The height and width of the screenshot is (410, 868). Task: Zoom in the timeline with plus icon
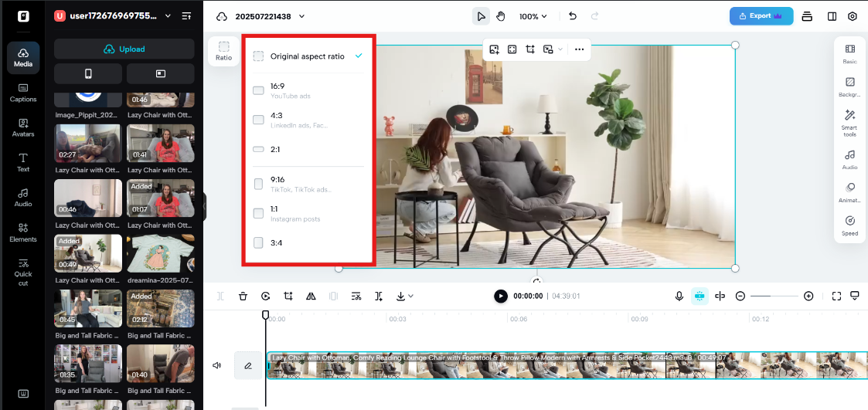808,296
